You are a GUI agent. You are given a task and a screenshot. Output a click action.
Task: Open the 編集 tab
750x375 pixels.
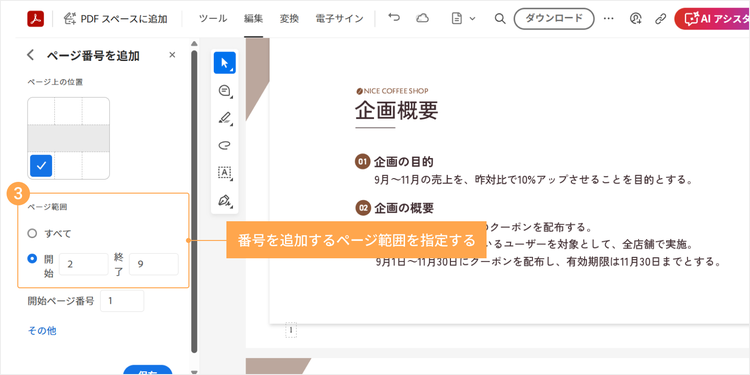click(254, 19)
